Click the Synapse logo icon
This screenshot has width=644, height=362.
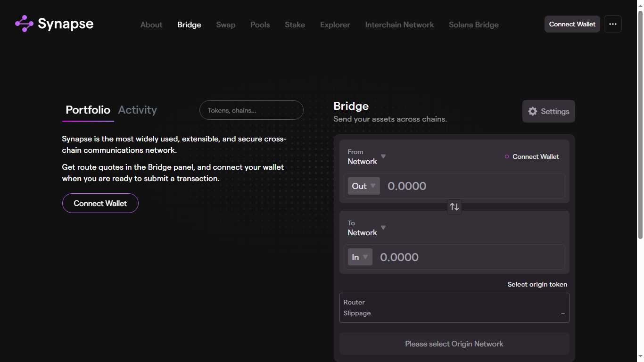click(x=24, y=24)
